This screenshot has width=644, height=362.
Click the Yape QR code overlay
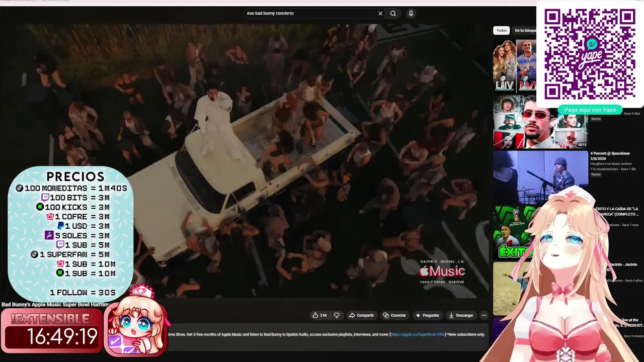click(589, 53)
